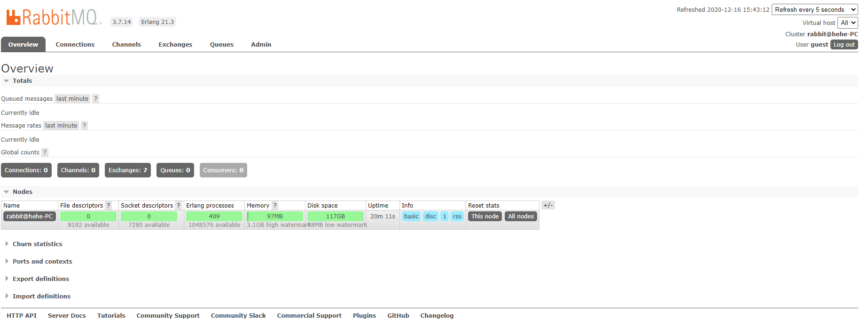Click the 7280 available text
The width and height of the screenshot is (868, 321).
click(149, 225)
